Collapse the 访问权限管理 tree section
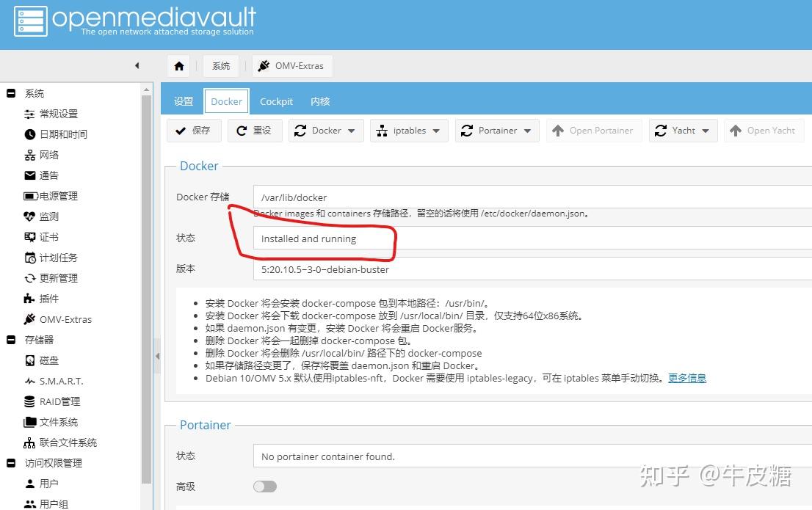This screenshot has height=510, width=812. point(11,463)
